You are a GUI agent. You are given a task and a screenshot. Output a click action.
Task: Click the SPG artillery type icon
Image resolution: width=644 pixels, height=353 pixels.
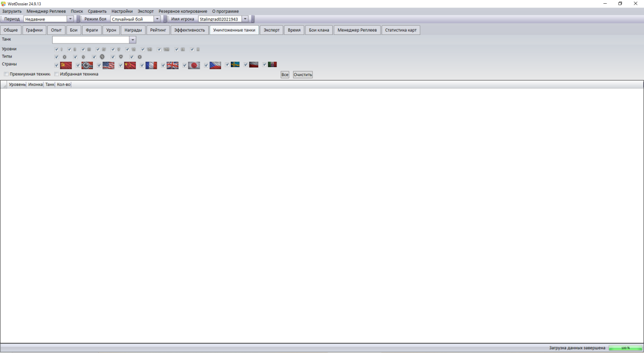140,56
